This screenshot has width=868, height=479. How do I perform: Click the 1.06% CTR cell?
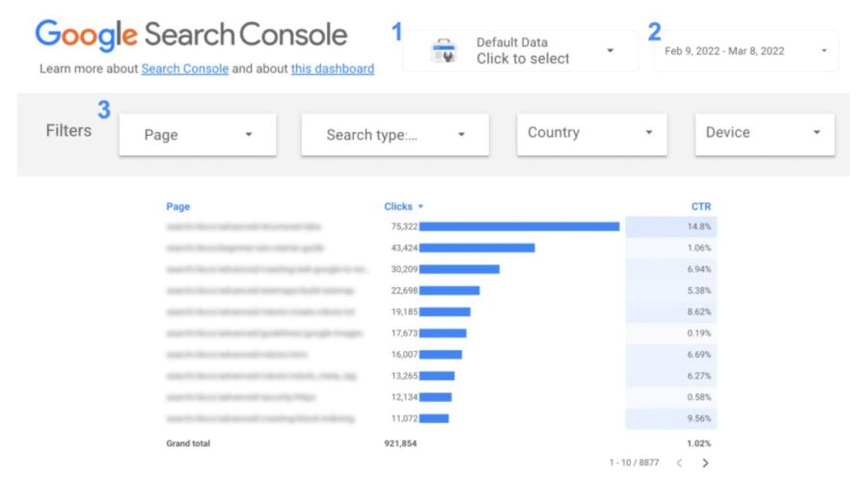click(671, 248)
